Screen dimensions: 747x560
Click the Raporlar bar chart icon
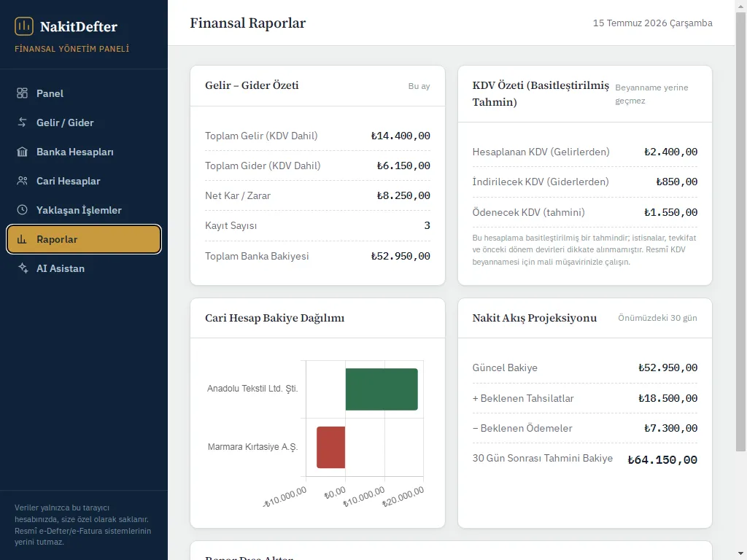click(x=23, y=239)
